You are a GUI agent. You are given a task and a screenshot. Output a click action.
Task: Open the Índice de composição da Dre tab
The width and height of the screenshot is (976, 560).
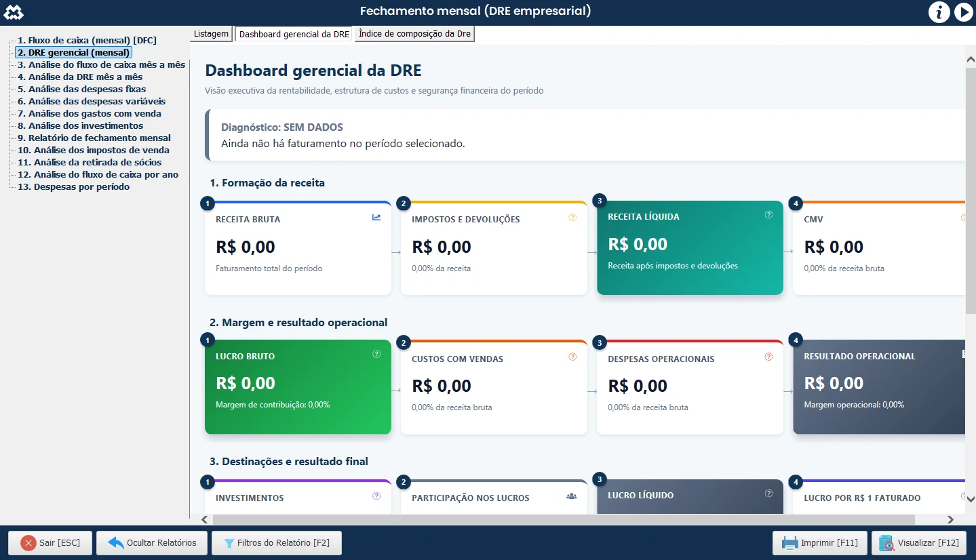tap(414, 34)
